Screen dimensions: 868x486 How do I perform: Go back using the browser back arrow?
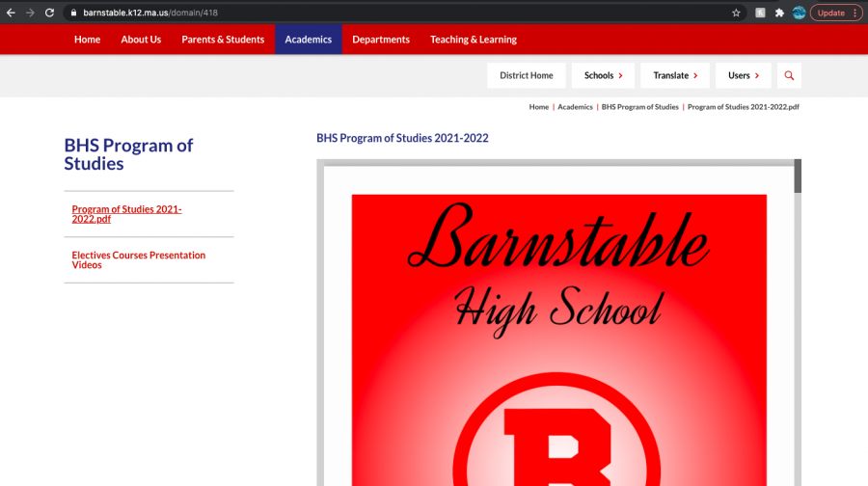pos(11,13)
